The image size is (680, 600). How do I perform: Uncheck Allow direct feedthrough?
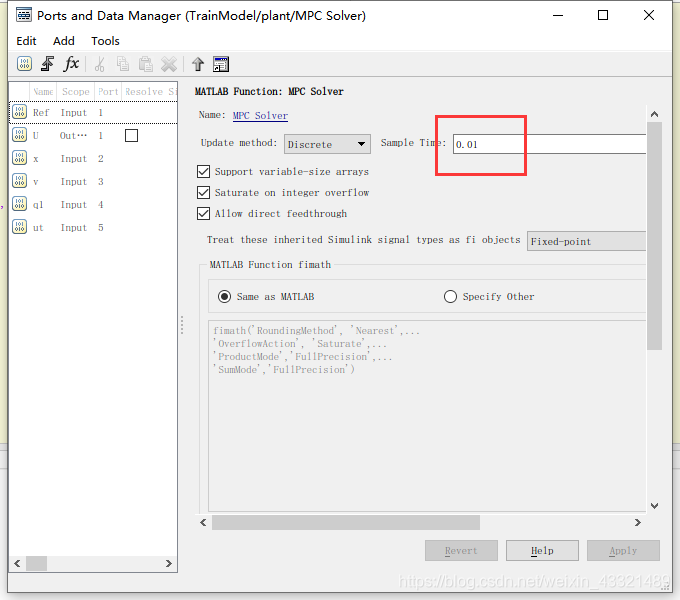(x=203, y=213)
